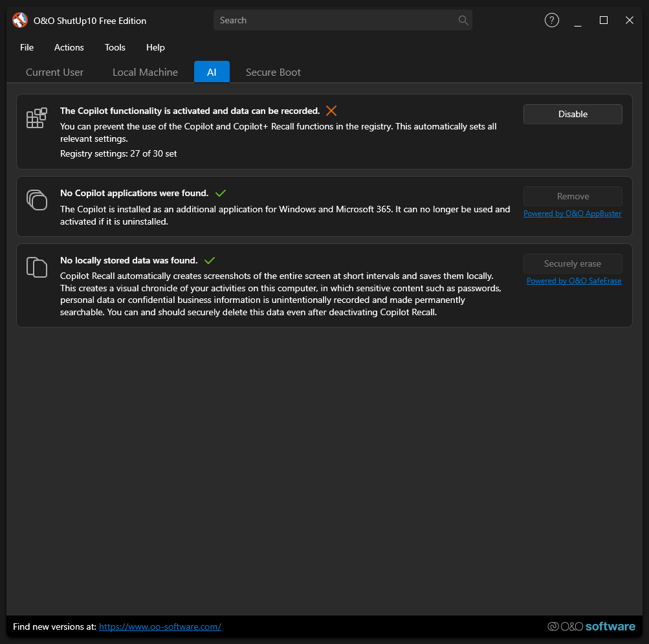
Task: Maximize the ShutUp10 window
Action: pos(604,20)
